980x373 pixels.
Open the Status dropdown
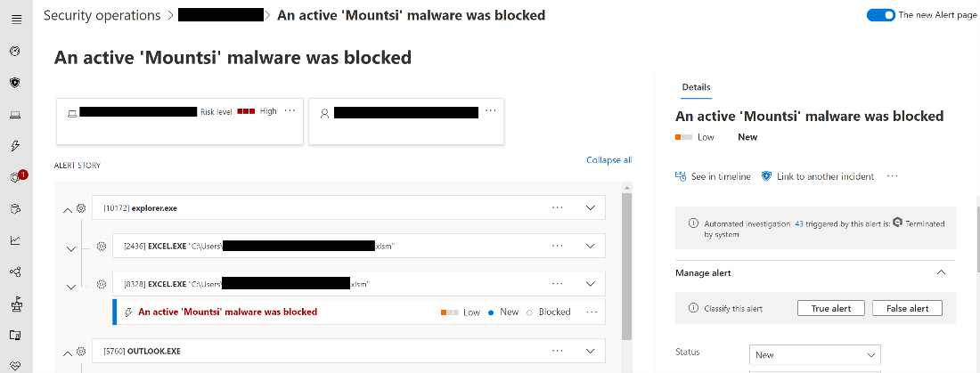(814, 354)
